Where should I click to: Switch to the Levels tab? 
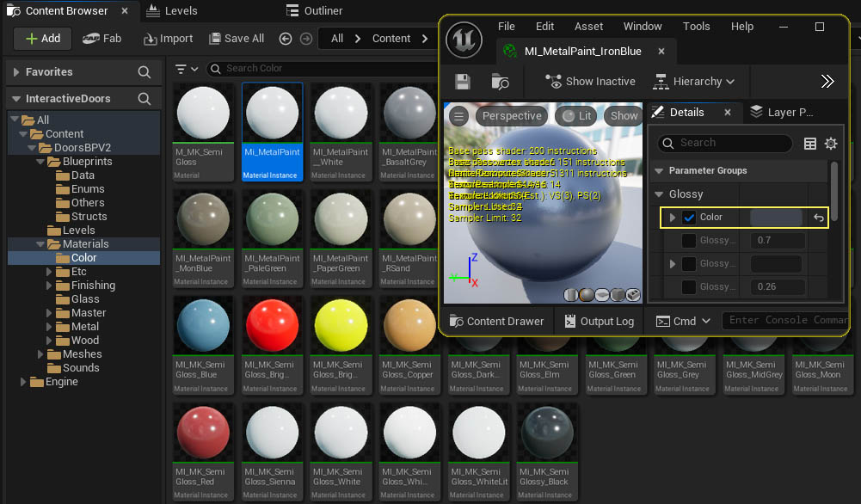point(171,10)
